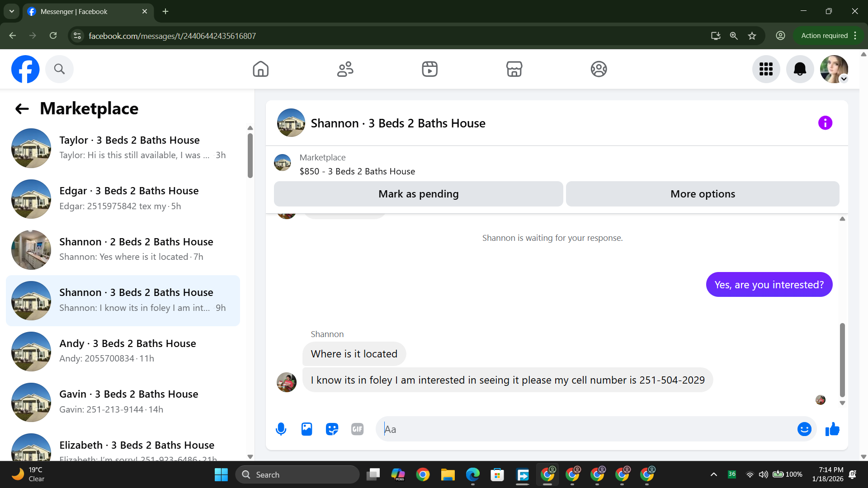Open conversation information icon
Viewport: 868px width, 488px height.
tap(825, 123)
